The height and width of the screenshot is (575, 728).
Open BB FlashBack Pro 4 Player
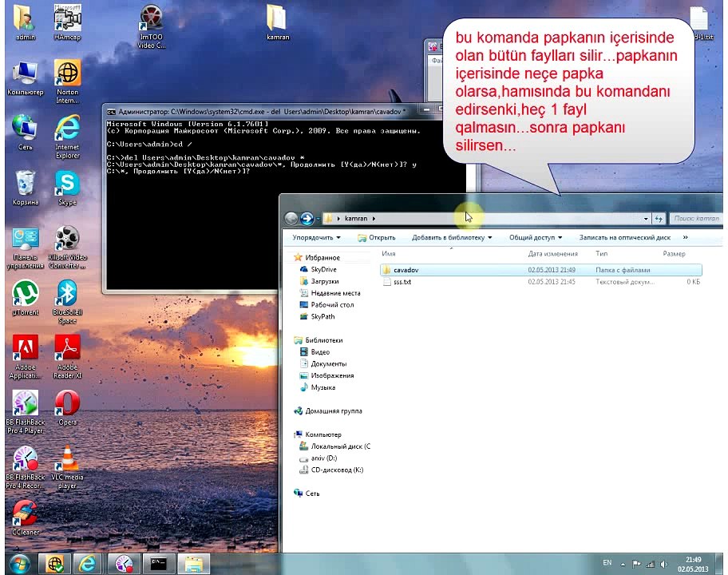tap(25, 412)
